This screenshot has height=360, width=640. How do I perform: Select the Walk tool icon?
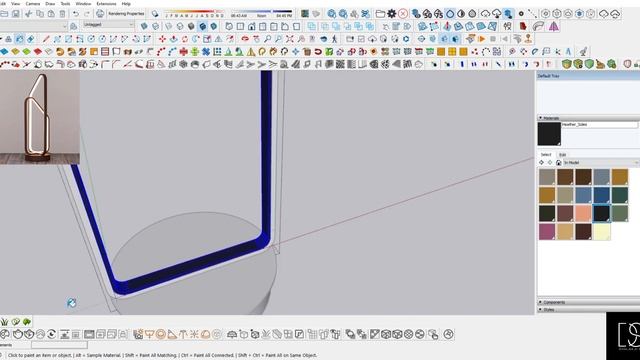335,39
